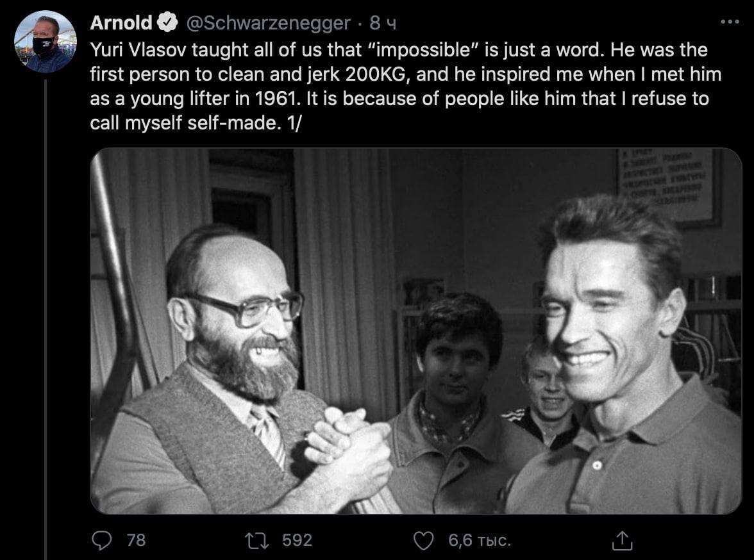Click the blue verified badge next to Arnold
754x560 pixels.
[167, 22]
